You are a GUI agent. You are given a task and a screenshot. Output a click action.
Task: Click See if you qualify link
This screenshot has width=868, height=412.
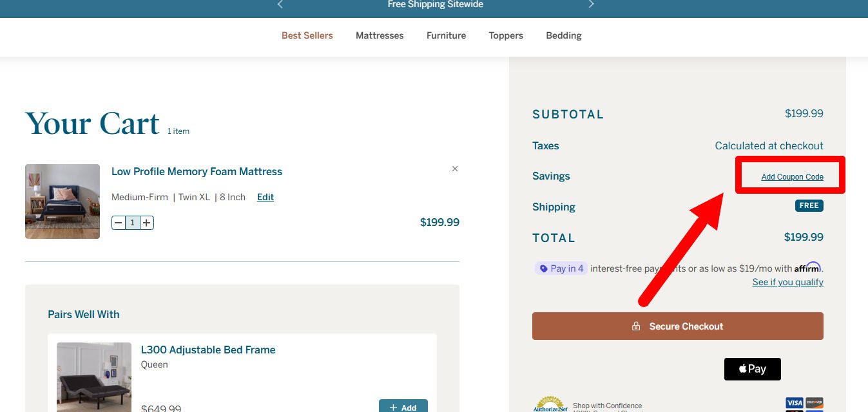pos(787,282)
